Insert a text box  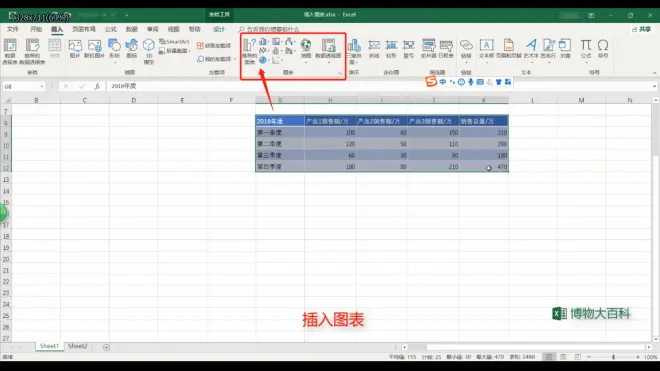[x=486, y=50]
